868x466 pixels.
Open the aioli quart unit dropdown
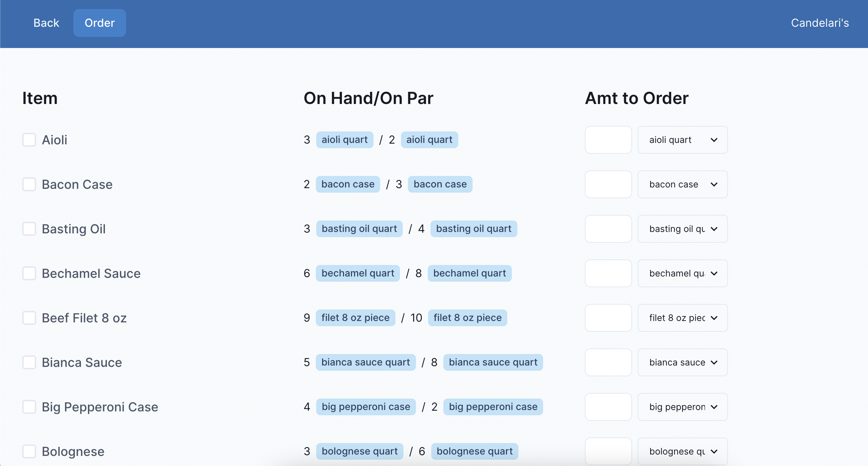click(x=682, y=140)
